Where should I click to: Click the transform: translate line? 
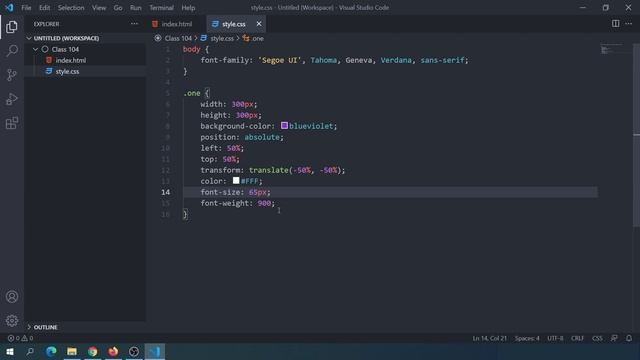273,170
